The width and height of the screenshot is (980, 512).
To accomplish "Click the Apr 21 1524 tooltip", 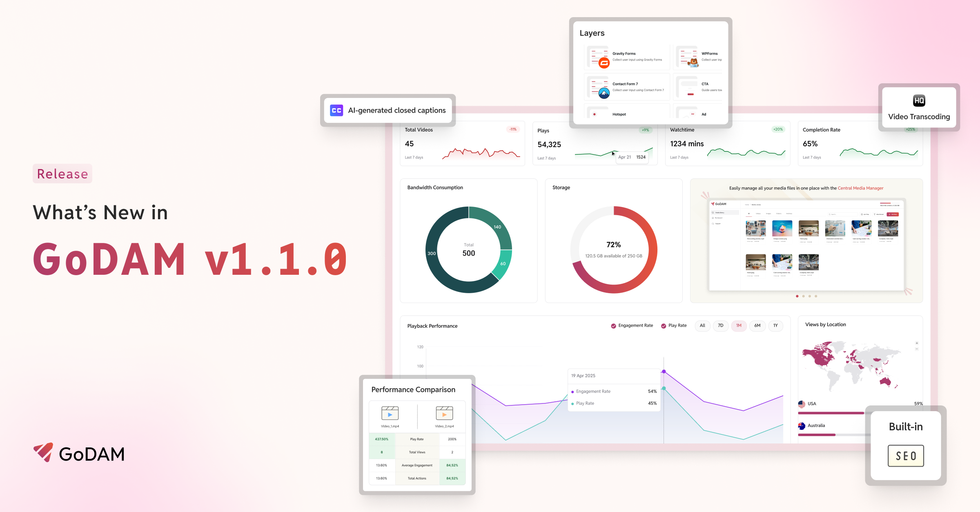I will pos(632,157).
